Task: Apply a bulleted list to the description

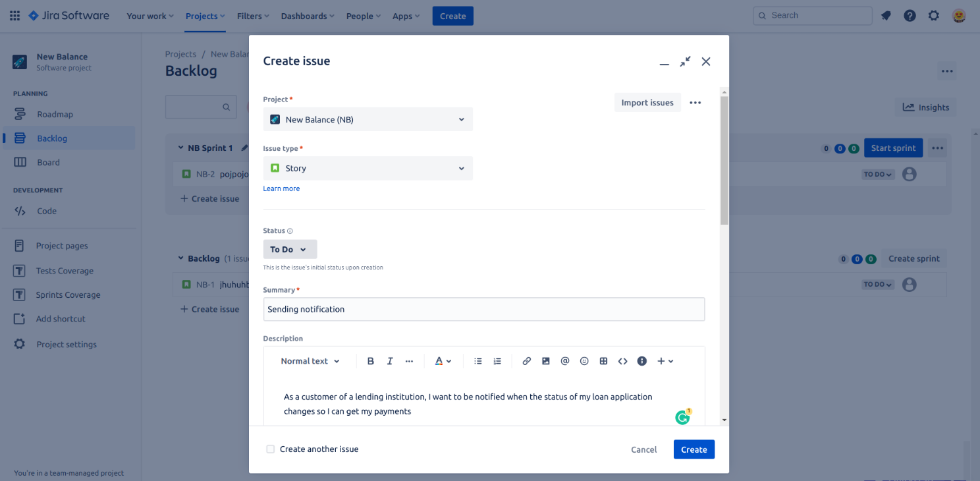Action: pyautogui.click(x=478, y=360)
